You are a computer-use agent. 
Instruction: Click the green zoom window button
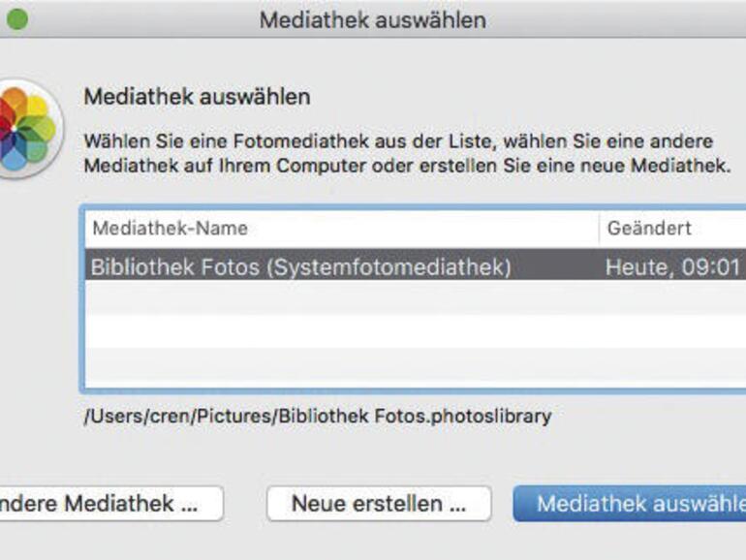point(16,19)
